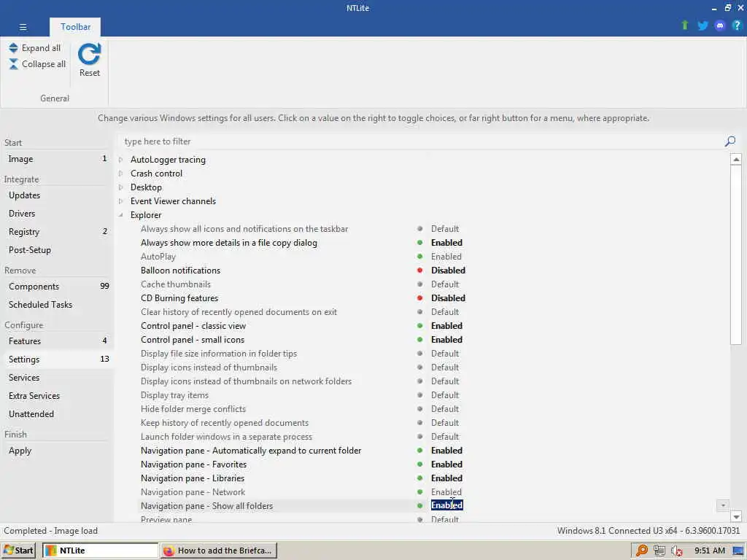
Task: Click the green update arrow icon
Action: point(684,26)
